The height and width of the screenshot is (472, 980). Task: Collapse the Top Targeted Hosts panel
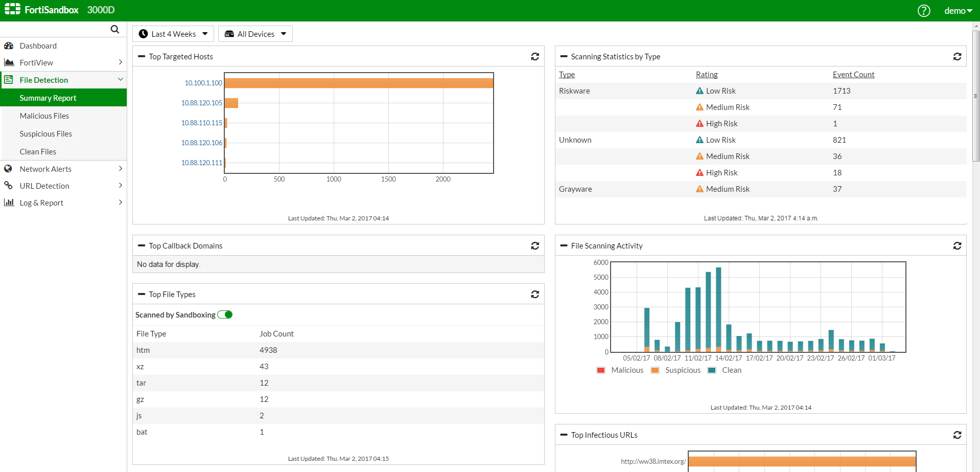(x=142, y=57)
